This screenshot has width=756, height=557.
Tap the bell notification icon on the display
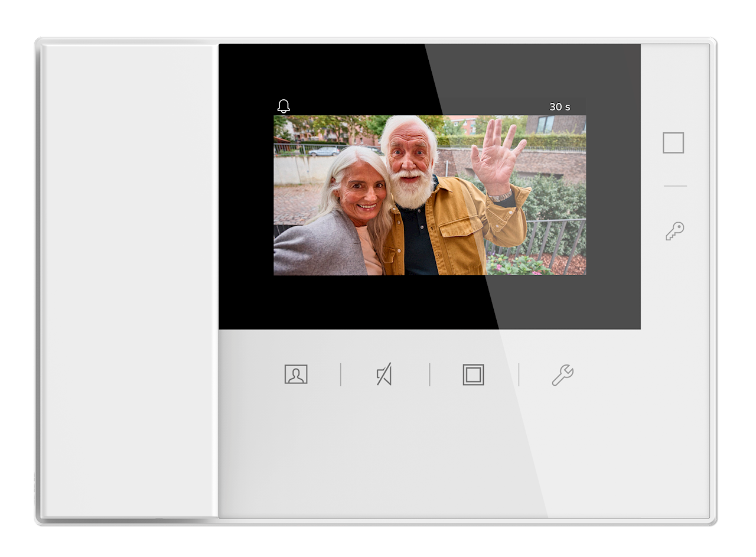pyautogui.click(x=283, y=106)
